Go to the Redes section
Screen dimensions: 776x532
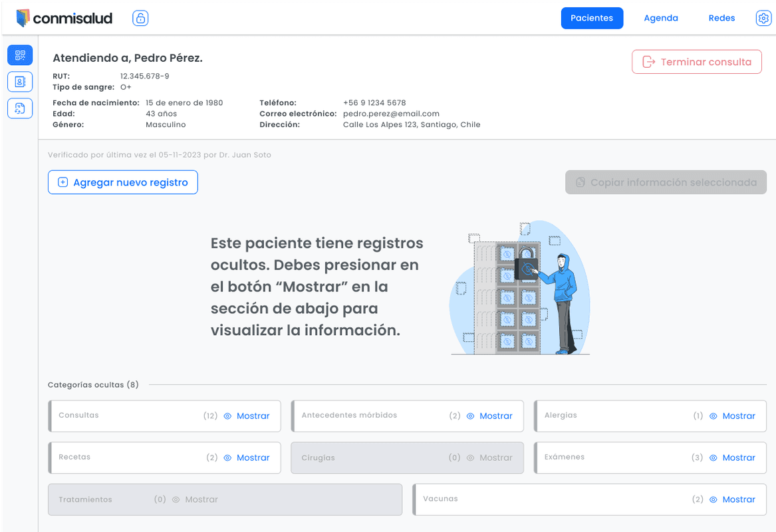pyautogui.click(x=721, y=18)
